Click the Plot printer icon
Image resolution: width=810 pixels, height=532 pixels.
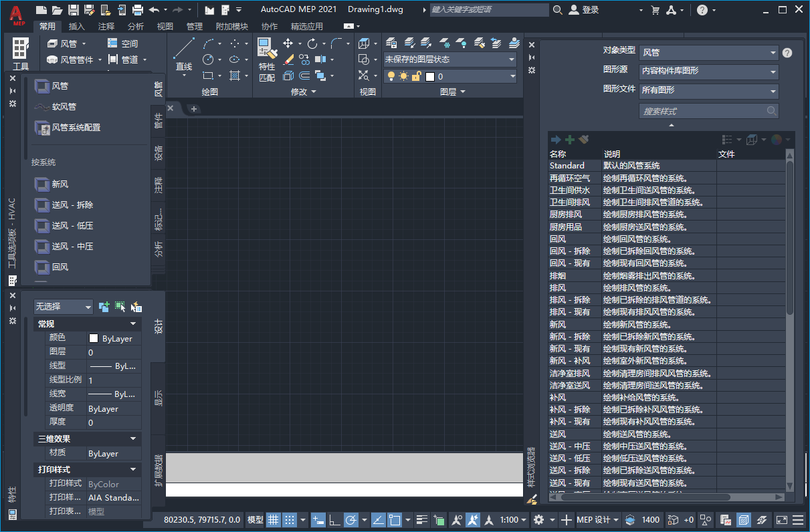click(x=138, y=10)
